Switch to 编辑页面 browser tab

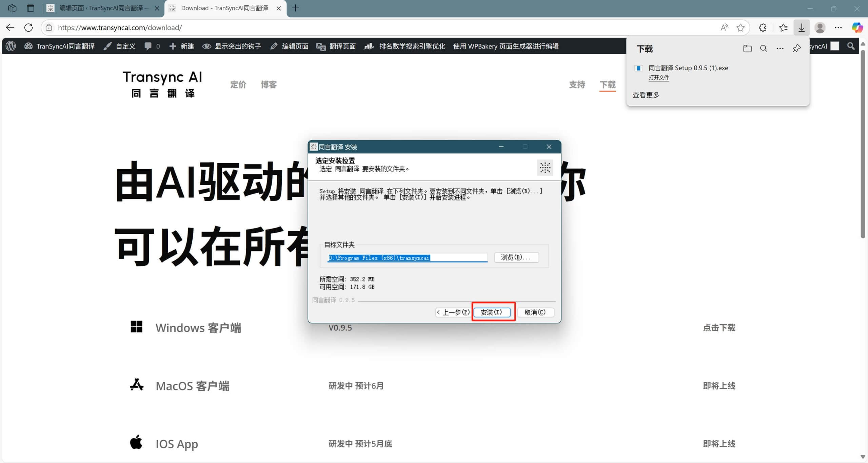(101, 8)
